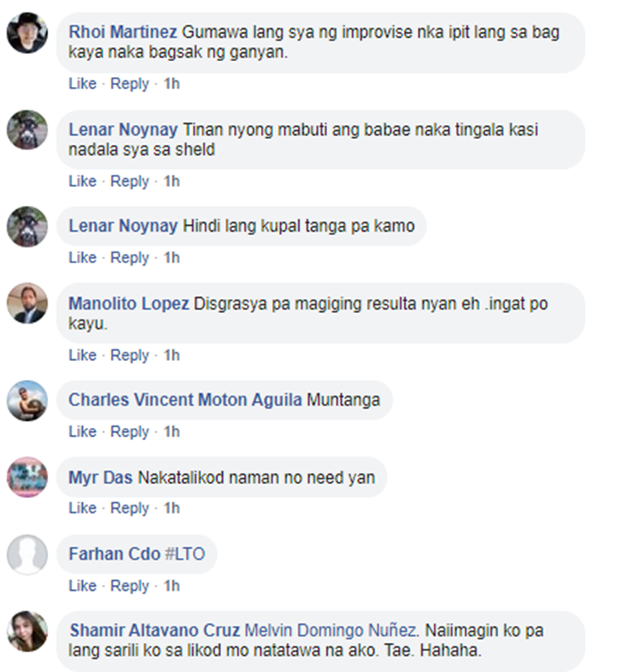This screenshot has height=672, width=621.
Task: Like Rhoi Martinez's comment
Action: coord(82,84)
